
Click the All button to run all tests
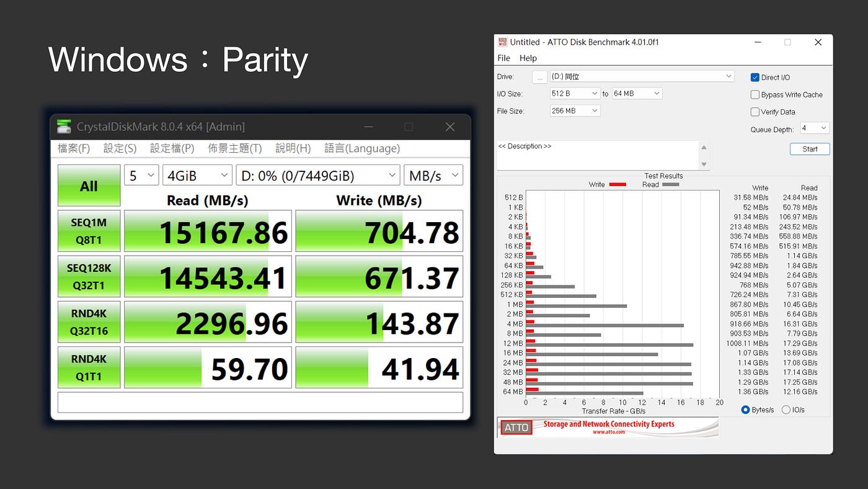pyautogui.click(x=89, y=186)
